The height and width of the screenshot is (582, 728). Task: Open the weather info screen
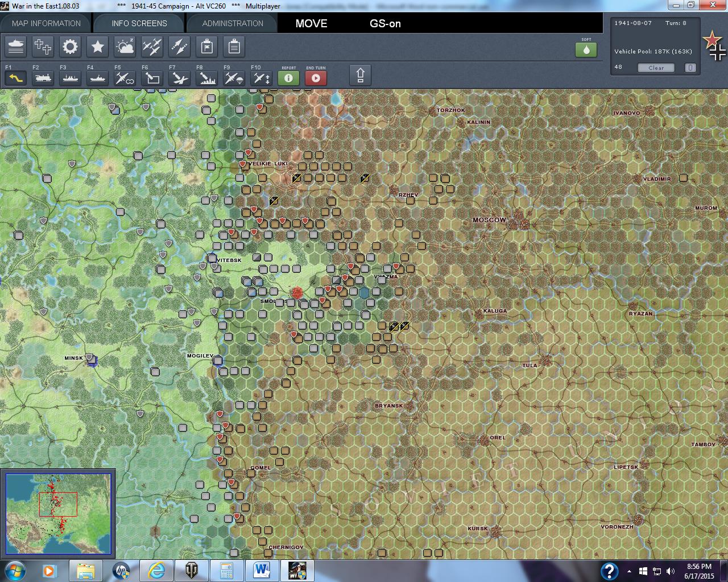click(x=125, y=47)
